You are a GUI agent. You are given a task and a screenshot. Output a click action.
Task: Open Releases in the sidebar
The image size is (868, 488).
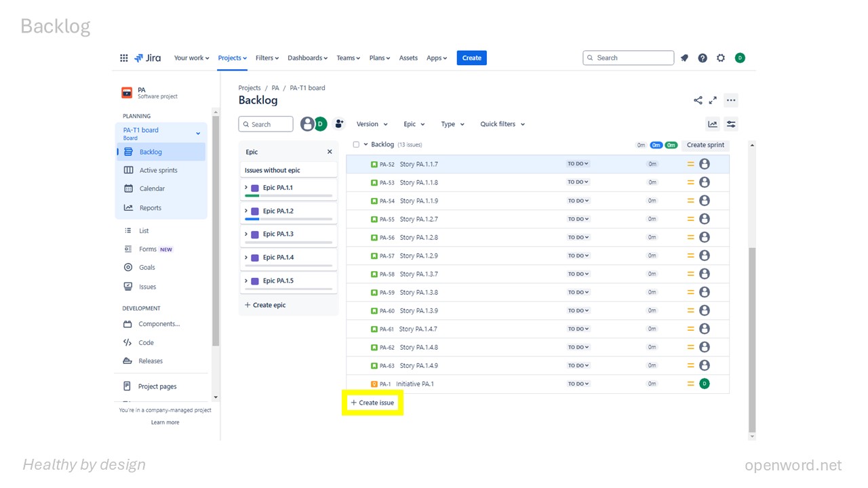[161, 361]
